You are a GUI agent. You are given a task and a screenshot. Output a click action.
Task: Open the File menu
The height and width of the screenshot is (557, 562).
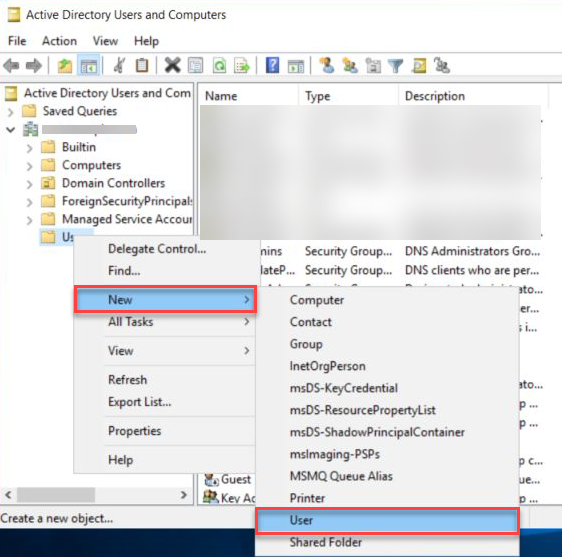tap(17, 41)
